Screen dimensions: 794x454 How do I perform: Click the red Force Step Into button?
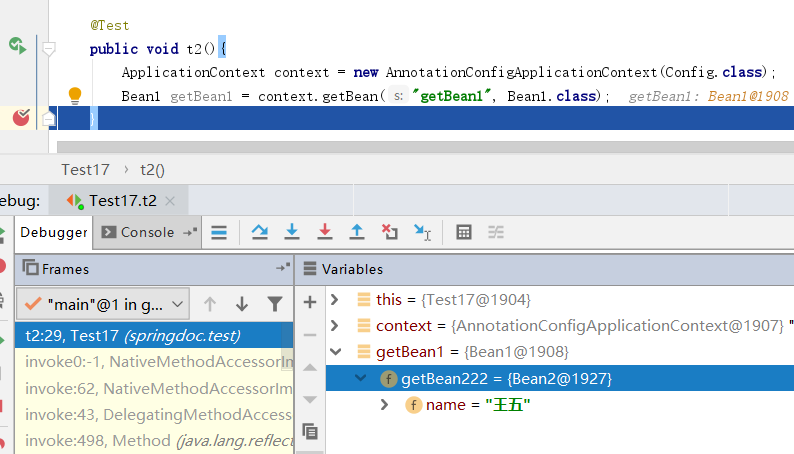pyautogui.click(x=325, y=232)
